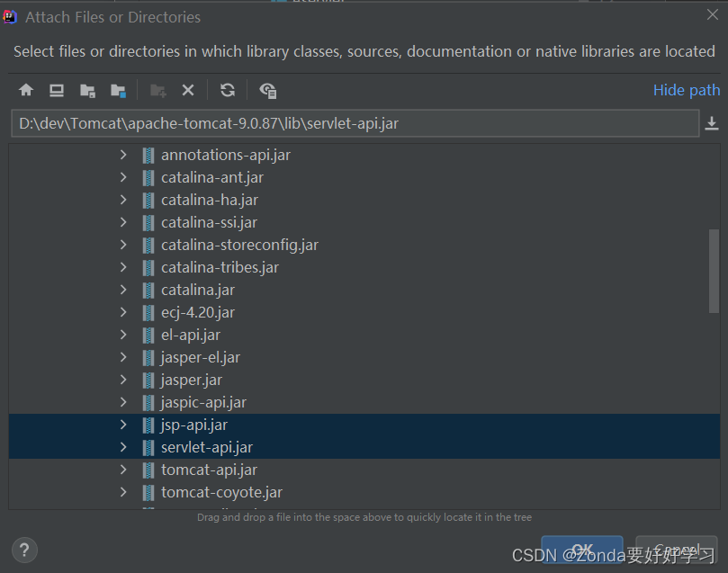Go to Home directory icon
This screenshot has height=573, width=728.
[x=26, y=90]
